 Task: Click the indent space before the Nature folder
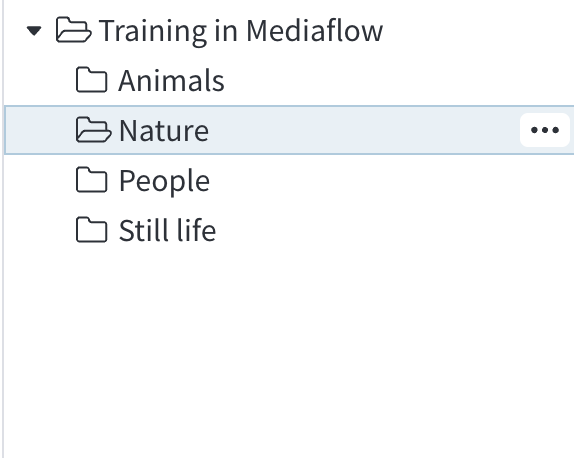[x=40, y=130]
